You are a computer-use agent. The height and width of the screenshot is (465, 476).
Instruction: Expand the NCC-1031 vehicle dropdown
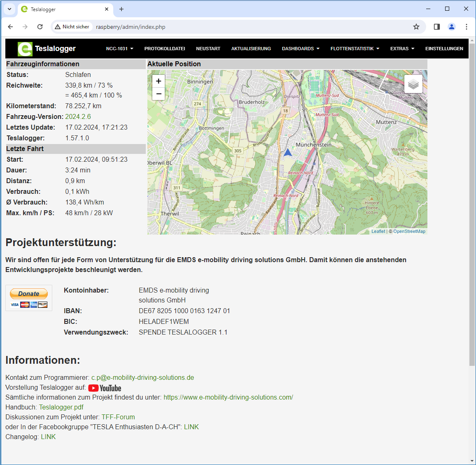119,49
